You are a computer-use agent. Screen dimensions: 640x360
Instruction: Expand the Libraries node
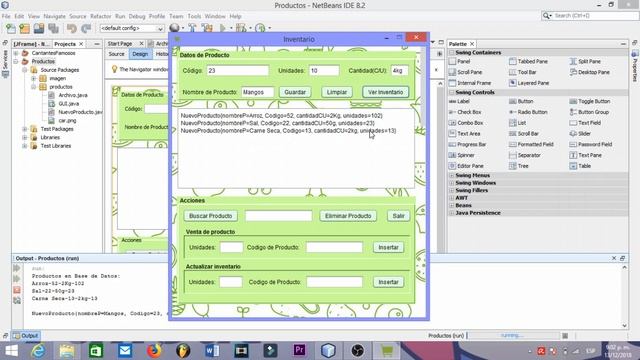[x=24, y=138]
